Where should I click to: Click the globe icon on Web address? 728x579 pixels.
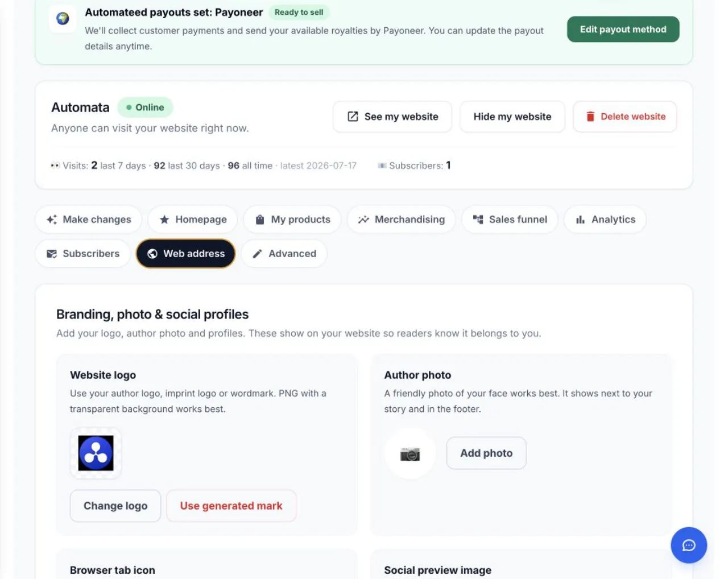[x=152, y=254]
